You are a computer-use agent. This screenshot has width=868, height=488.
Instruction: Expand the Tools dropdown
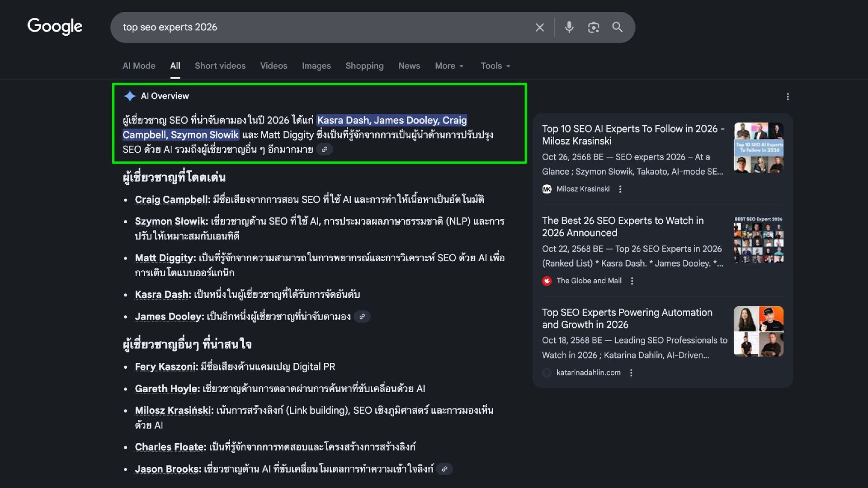point(495,66)
